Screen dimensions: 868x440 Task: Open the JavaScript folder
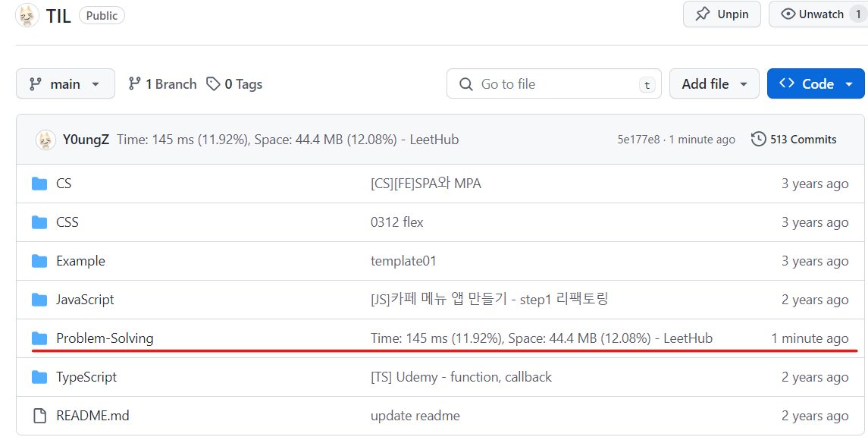(85, 300)
